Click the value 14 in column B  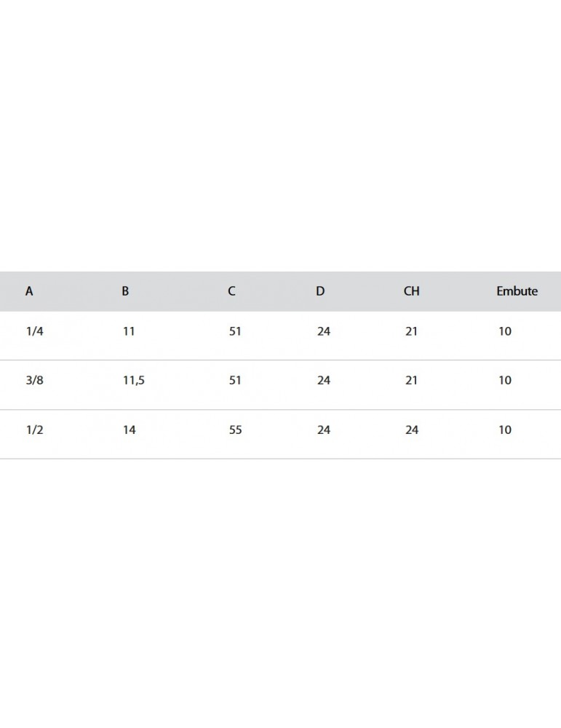pos(129,430)
